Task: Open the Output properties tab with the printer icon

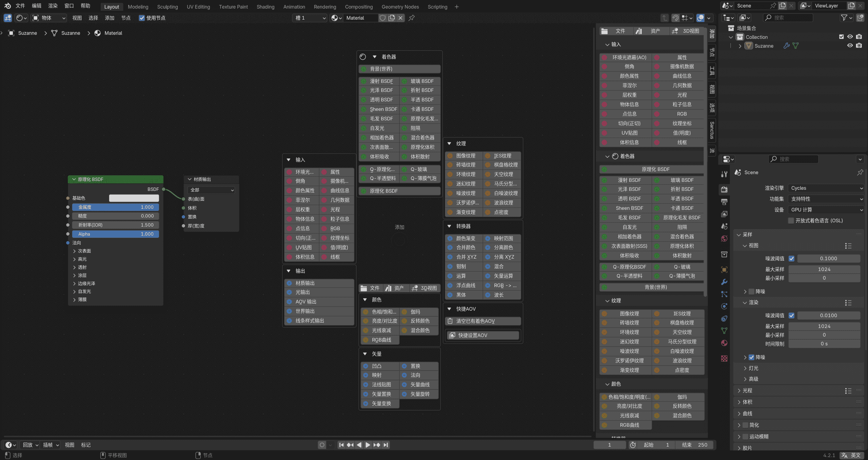Action: (724, 202)
